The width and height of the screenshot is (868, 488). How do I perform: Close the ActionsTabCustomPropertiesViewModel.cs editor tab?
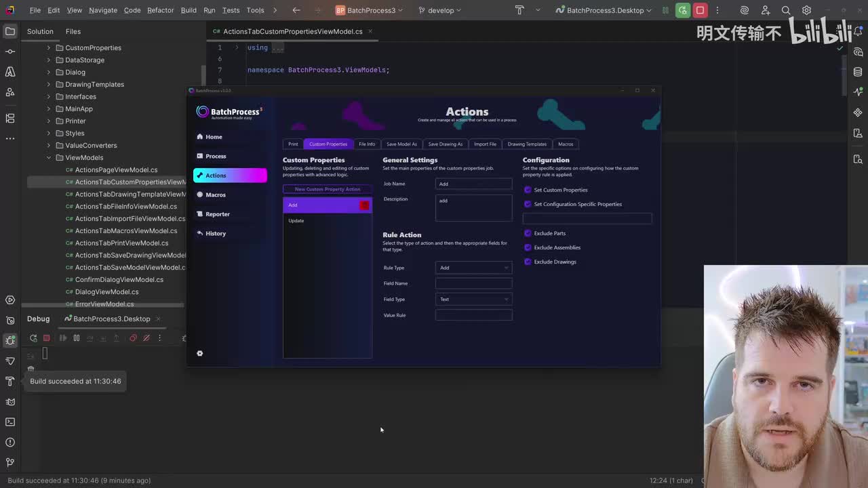pos(370,32)
